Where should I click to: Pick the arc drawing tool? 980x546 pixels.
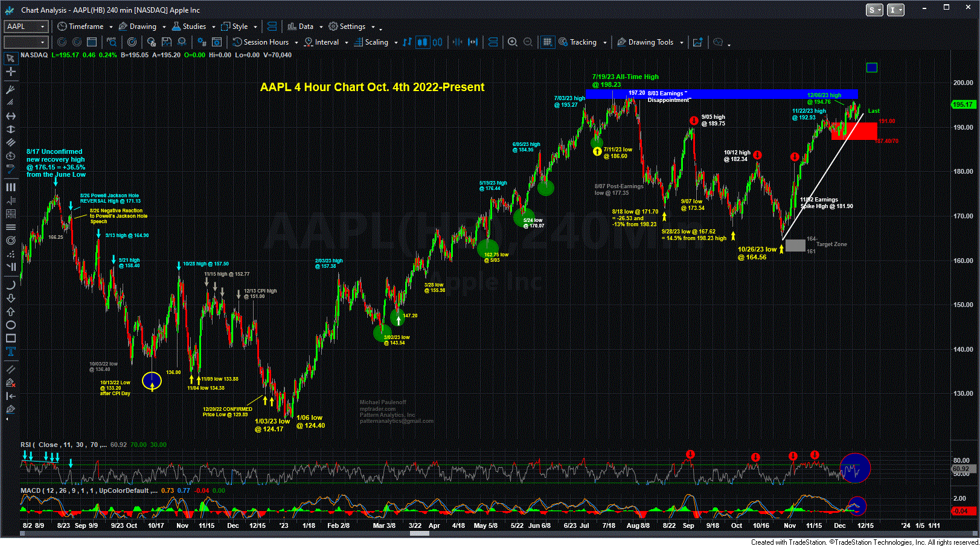pos(10,285)
